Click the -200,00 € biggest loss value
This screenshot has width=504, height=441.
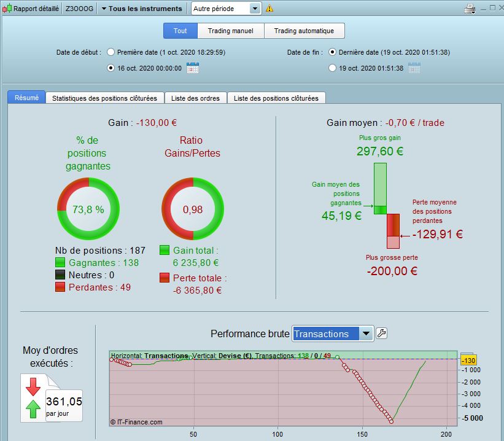pyautogui.click(x=392, y=271)
